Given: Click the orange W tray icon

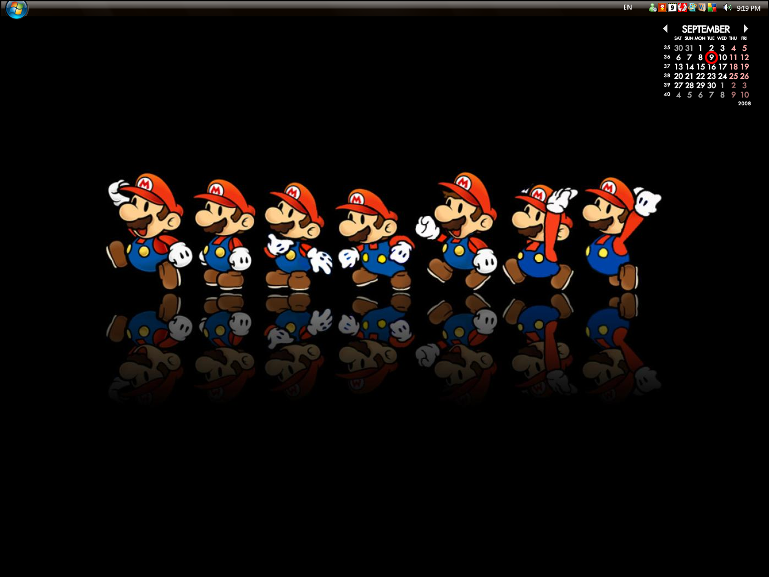Looking at the screenshot, I should pos(702,7).
